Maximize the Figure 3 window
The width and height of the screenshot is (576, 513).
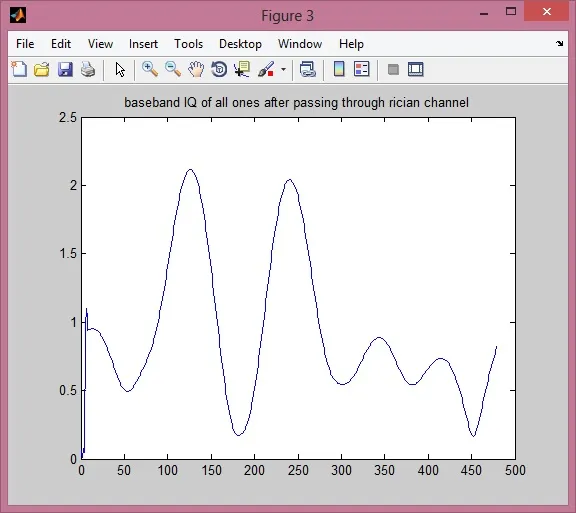coord(511,11)
